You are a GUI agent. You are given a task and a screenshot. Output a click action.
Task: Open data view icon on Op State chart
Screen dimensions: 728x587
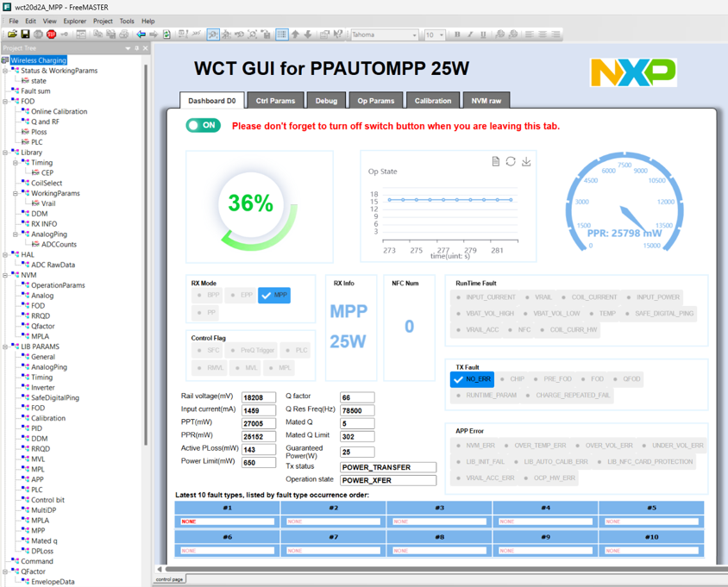point(496,161)
